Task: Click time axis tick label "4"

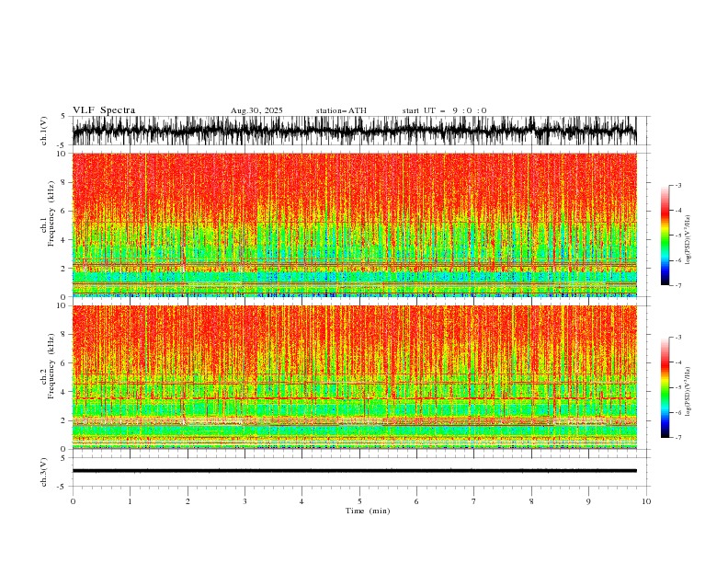Action: click(302, 501)
